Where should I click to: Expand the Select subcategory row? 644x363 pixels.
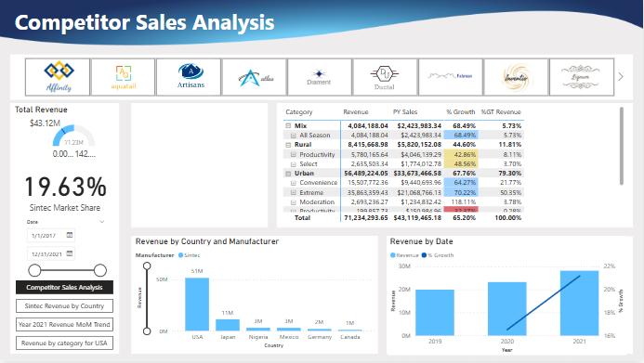coord(294,164)
